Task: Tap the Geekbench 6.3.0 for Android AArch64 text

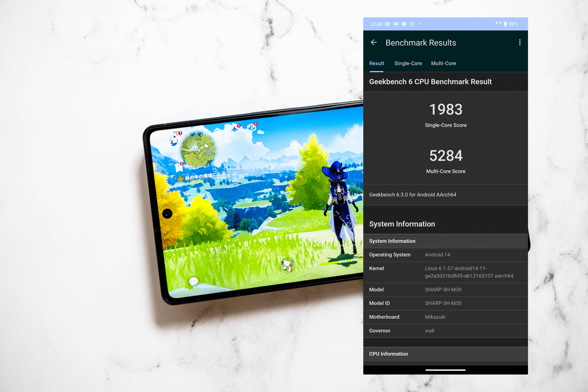Action: [x=413, y=195]
